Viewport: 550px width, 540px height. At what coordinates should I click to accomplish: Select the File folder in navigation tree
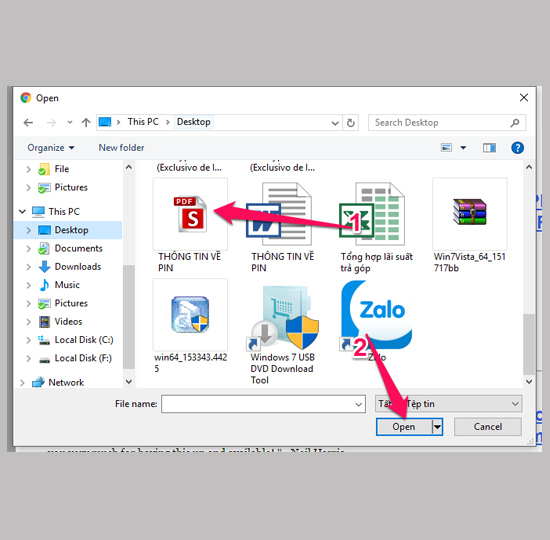62,169
